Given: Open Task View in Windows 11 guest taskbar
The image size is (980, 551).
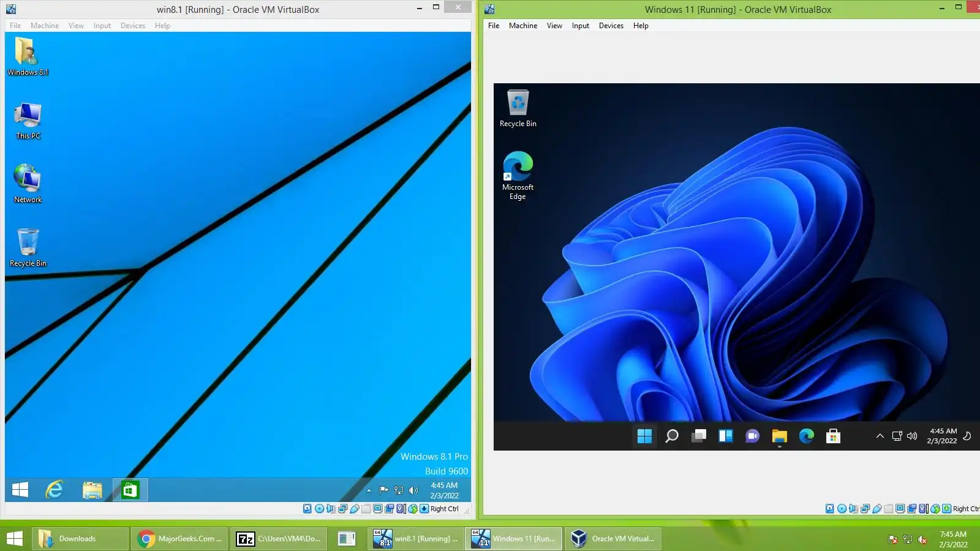Looking at the screenshot, I should point(699,436).
